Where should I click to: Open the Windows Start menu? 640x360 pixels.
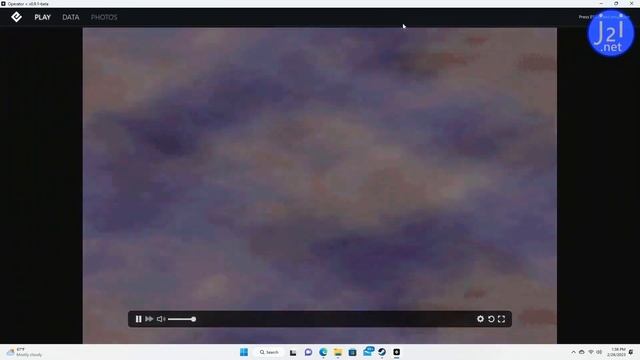[x=244, y=352]
